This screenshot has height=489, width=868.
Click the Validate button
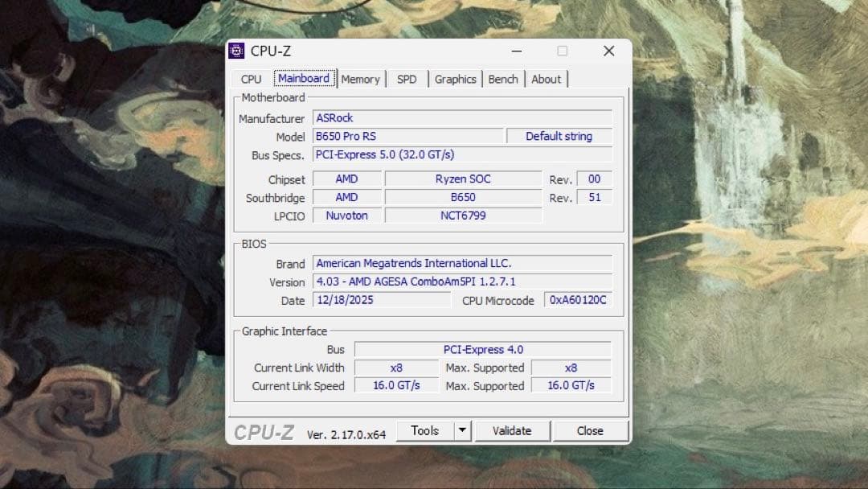[x=512, y=431]
